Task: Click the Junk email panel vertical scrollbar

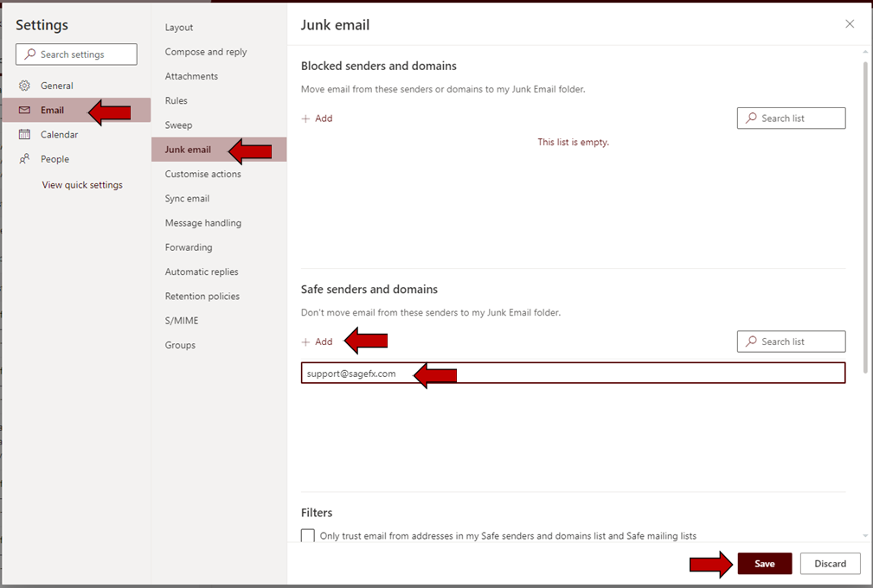Action: click(x=865, y=216)
